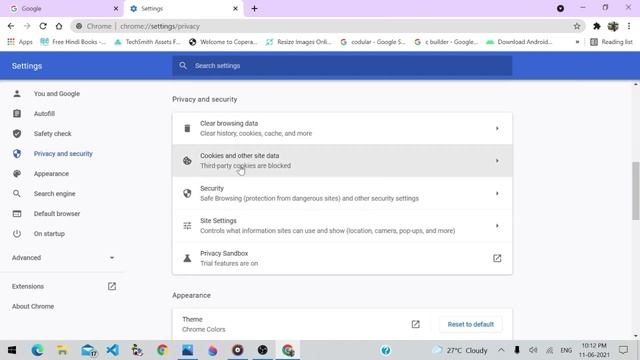Open Reading list
Viewport: 640px width, 360px height.
[x=611, y=42]
